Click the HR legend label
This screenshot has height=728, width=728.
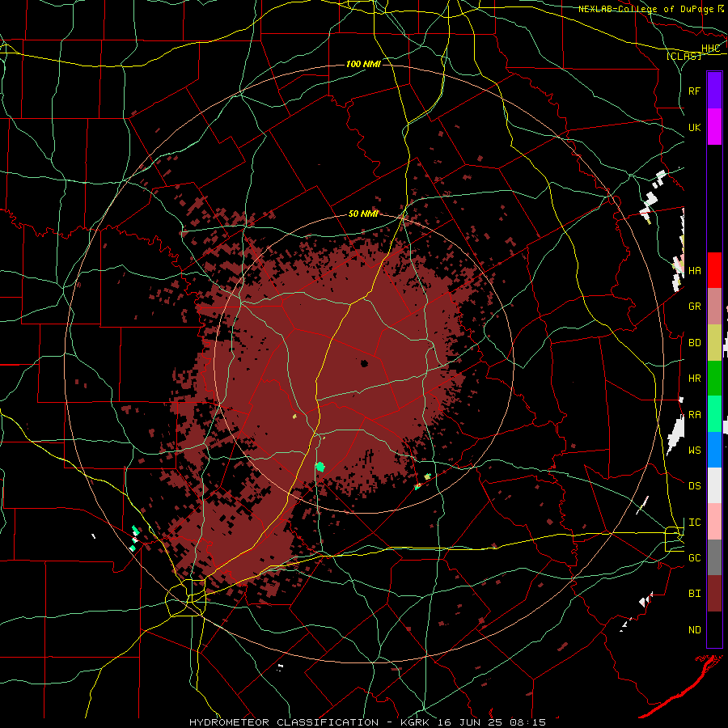point(694,379)
